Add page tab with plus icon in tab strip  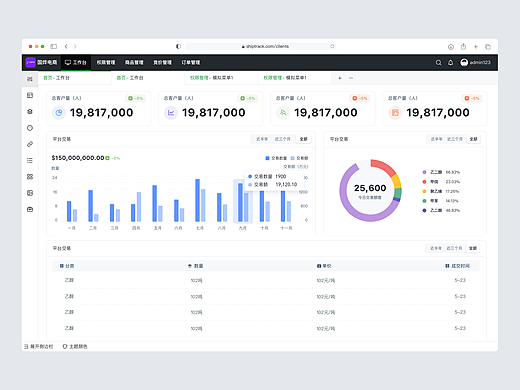click(x=340, y=78)
